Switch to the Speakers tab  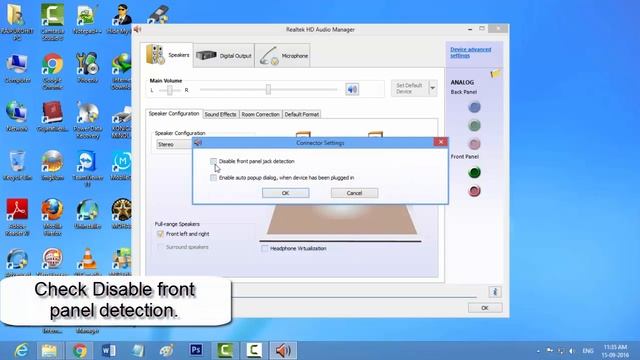coord(167,55)
